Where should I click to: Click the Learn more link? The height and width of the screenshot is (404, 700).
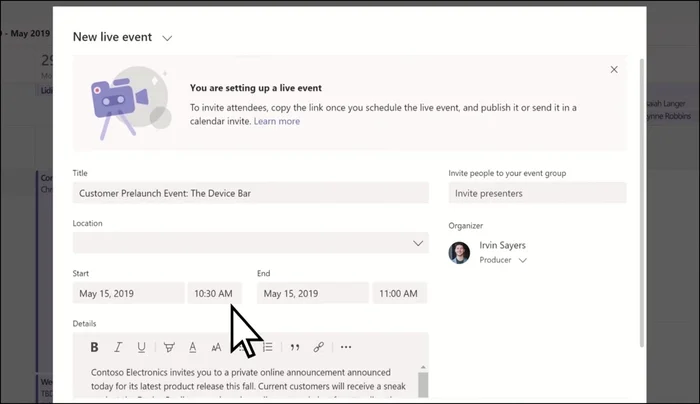click(x=277, y=121)
